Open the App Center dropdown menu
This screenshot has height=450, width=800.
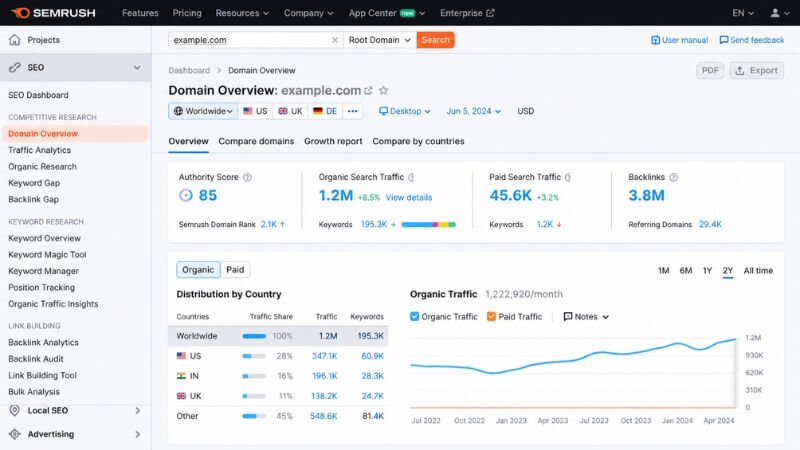387,13
